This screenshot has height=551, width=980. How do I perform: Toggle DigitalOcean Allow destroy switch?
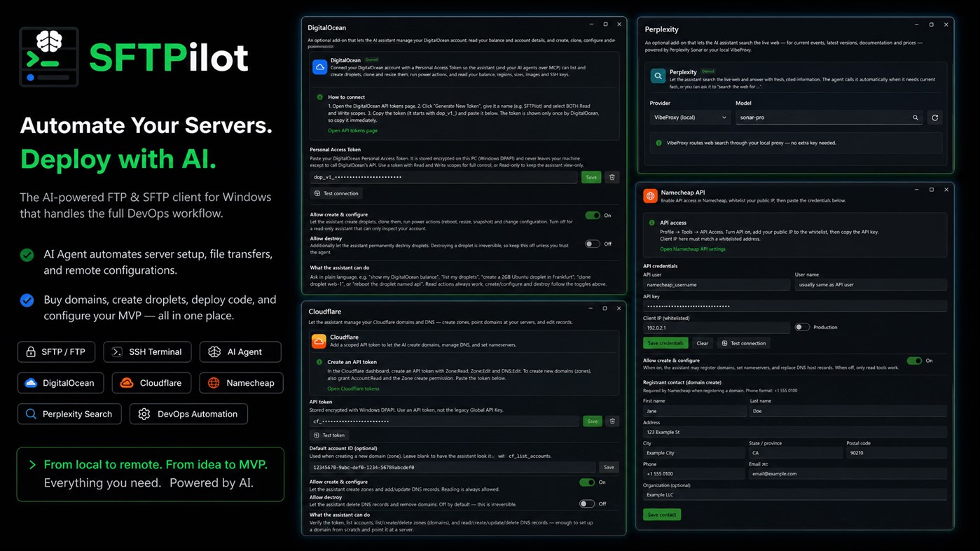click(x=593, y=244)
